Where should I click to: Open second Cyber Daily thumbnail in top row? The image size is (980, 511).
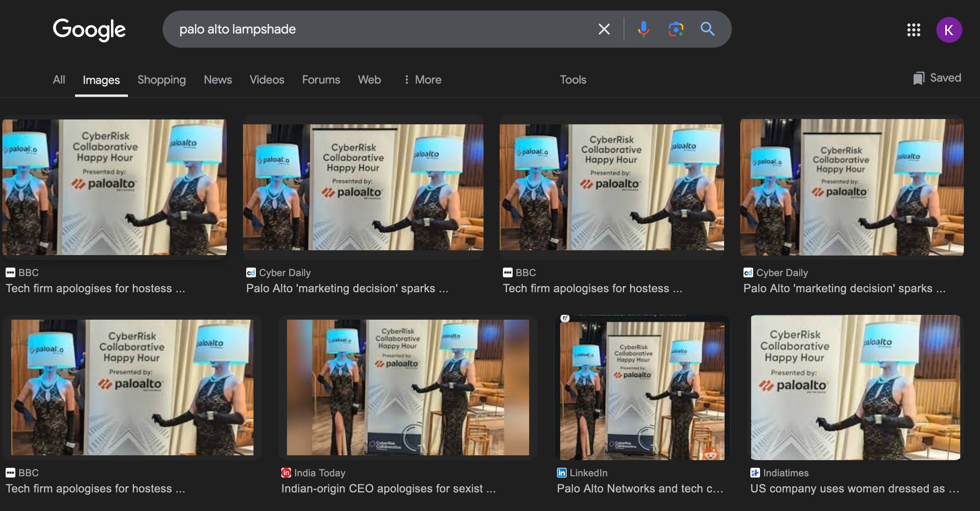[x=852, y=187]
